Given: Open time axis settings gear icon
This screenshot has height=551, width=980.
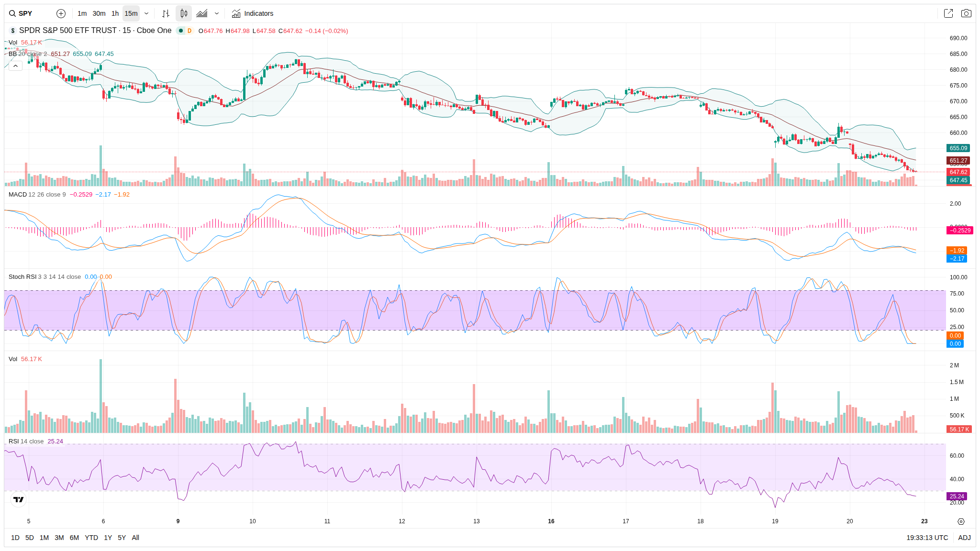Looking at the screenshot, I should [x=961, y=521].
